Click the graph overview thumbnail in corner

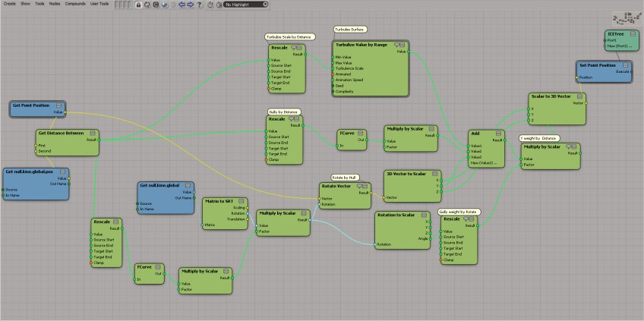(x=626, y=18)
